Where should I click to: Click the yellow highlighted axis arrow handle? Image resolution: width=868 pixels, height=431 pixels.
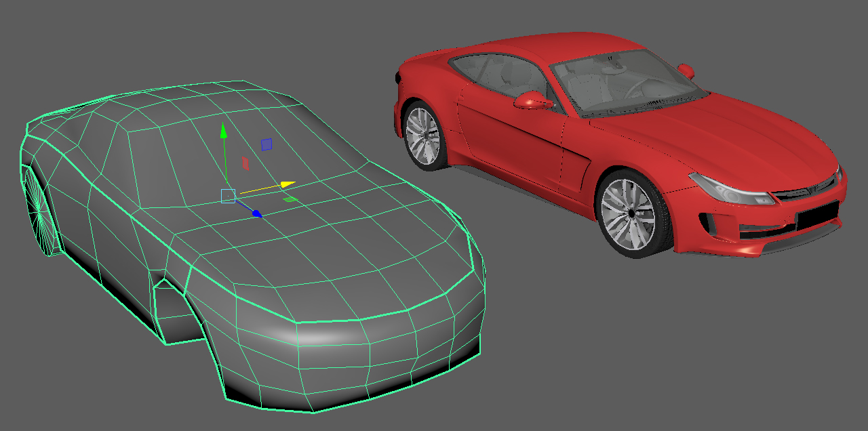288,184
